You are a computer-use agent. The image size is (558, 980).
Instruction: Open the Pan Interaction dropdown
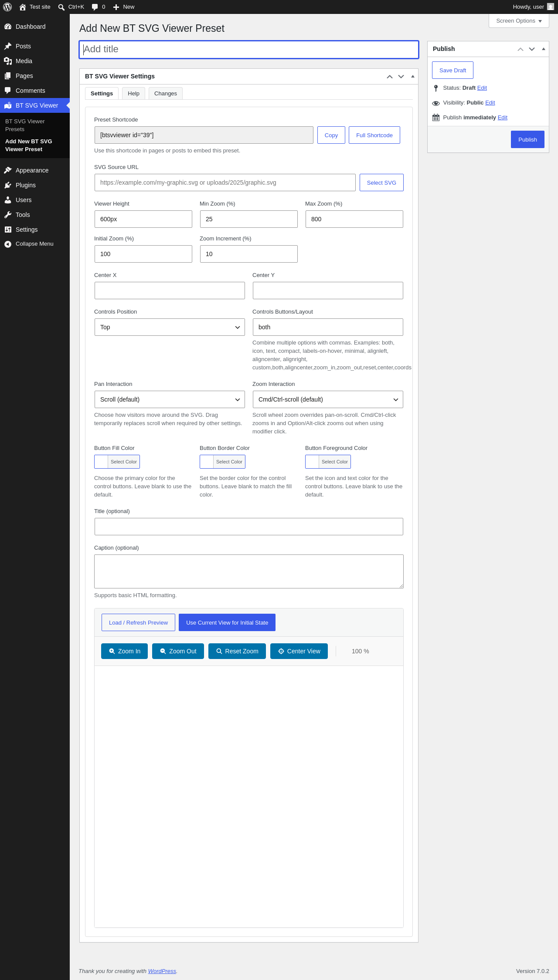pyautogui.click(x=170, y=399)
